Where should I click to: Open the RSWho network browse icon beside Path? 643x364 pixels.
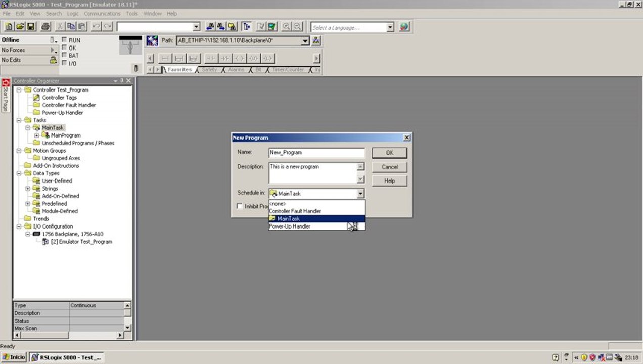point(316,41)
